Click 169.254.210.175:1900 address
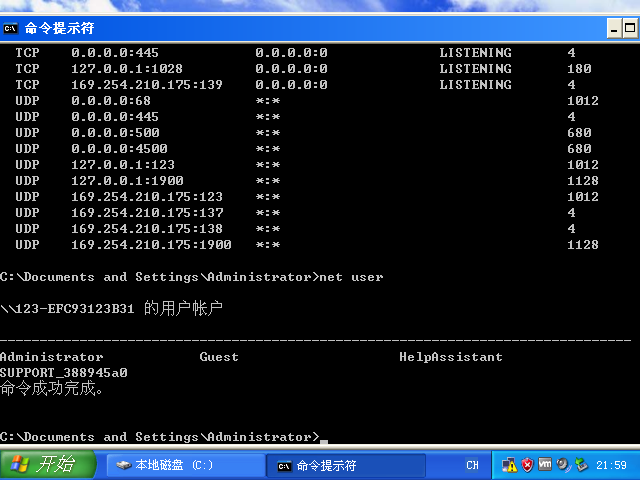This screenshot has width=640, height=480. (x=151, y=244)
